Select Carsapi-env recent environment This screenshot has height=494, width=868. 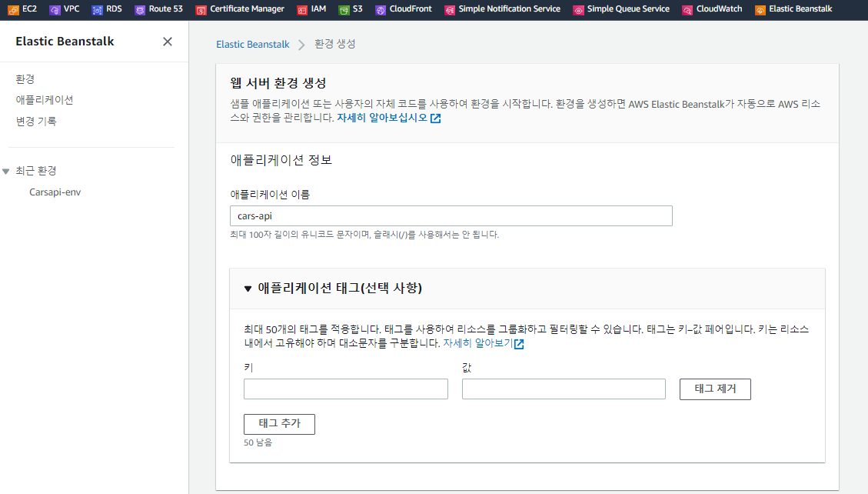(55, 192)
